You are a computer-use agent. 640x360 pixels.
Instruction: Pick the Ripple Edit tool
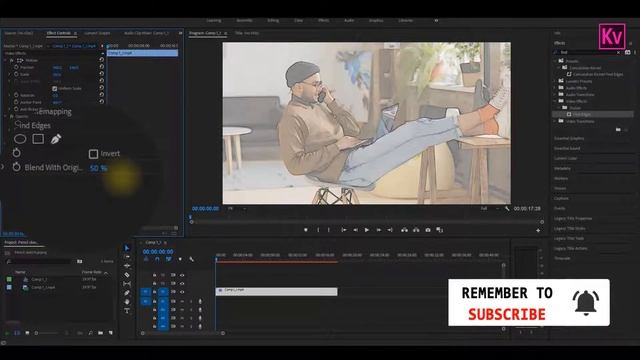tap(127, 266)
